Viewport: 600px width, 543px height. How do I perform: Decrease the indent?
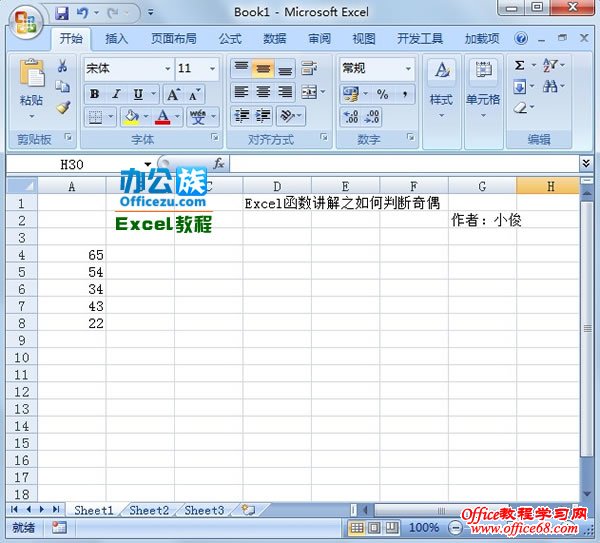tap(241, 116)
